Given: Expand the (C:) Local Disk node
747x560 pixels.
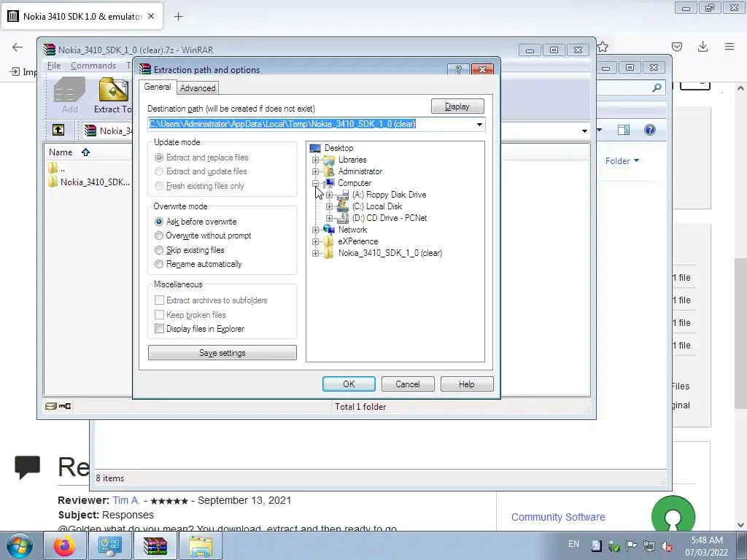Looking at the screenshot, I should pyautogui.click(x=329, y=206).
